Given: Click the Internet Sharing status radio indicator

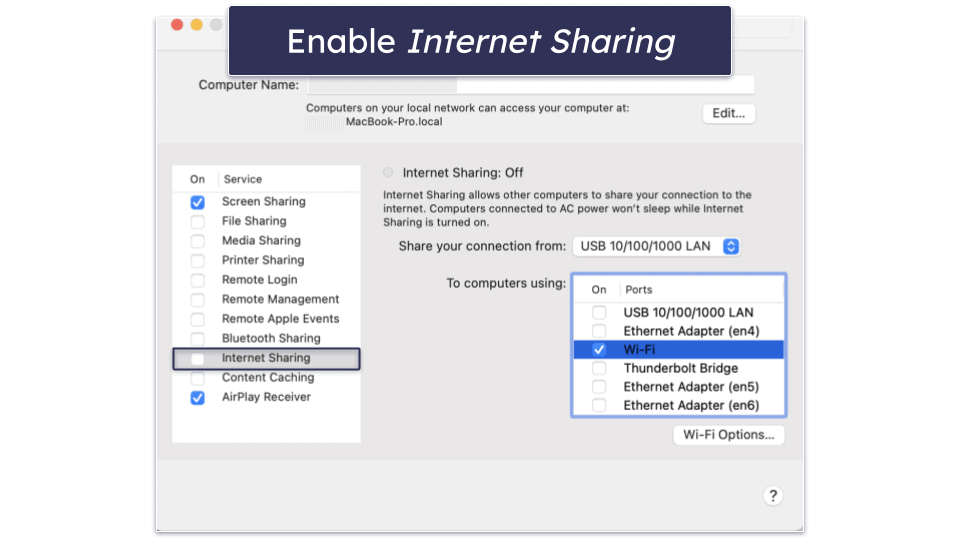Looking at the screenshot, I should click(x=389, y=173).
